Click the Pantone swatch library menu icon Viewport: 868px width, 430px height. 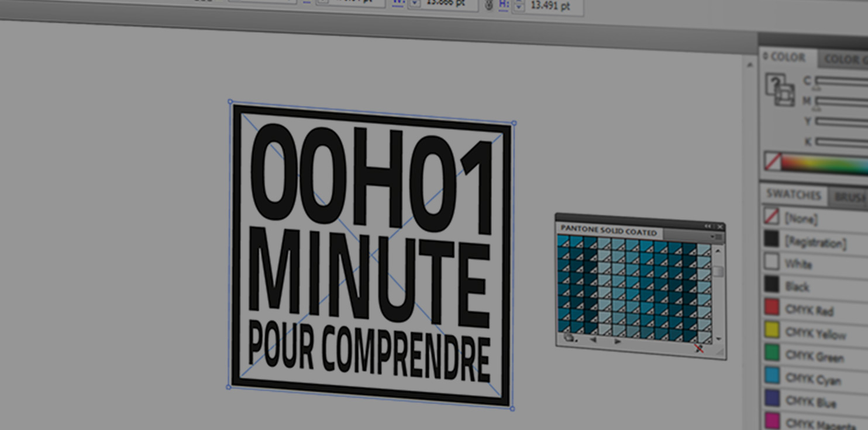[x=717, y=237]
